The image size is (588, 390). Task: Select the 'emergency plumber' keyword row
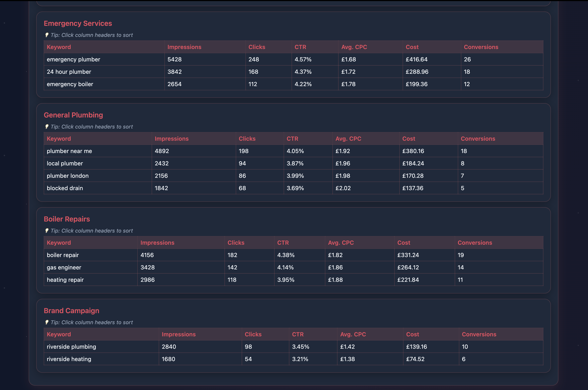pyautogui.click(x=73, y=59)
